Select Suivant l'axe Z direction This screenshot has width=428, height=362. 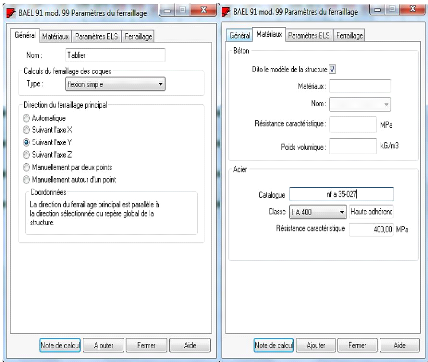tap(26, 155)
